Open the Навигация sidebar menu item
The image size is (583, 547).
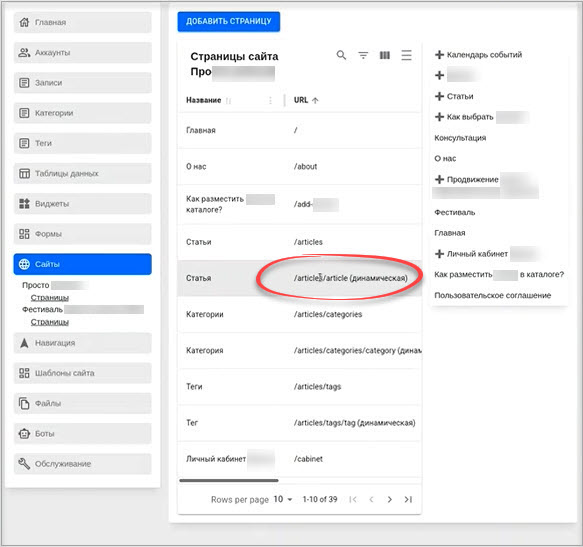[x=83, y=342]
